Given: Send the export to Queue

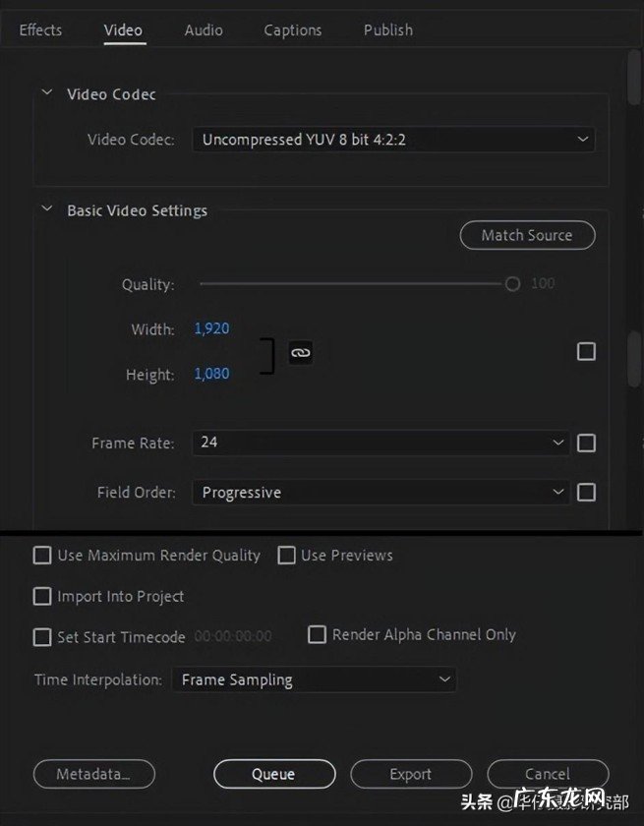Looking at the screenshot, I should [x=273, y=774].
